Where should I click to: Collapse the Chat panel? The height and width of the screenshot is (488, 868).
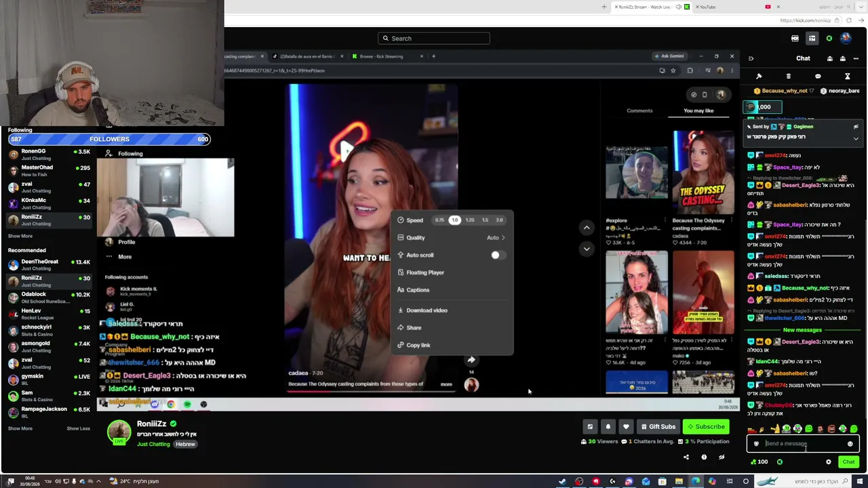tap(751, 59)
